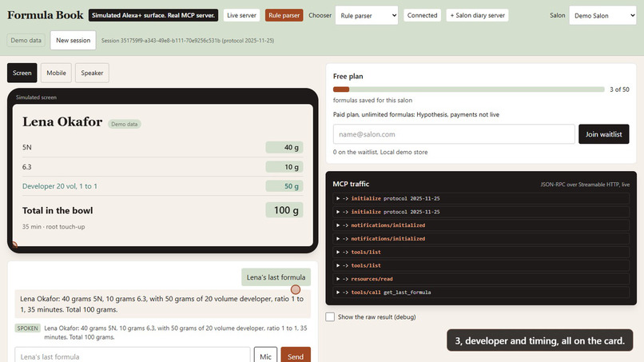
Task: Start a New session
Action: (x=73, y=40)
